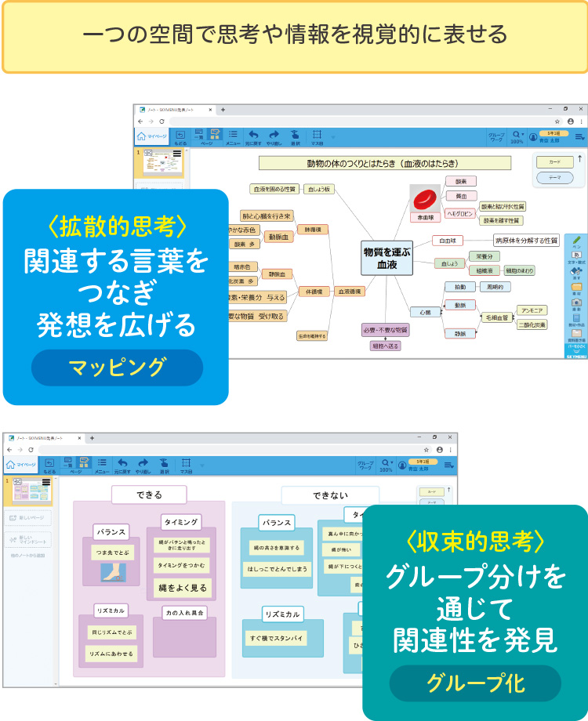
Task: Click マイページ home icon in upper window
Action: click(x=151, y=136)
